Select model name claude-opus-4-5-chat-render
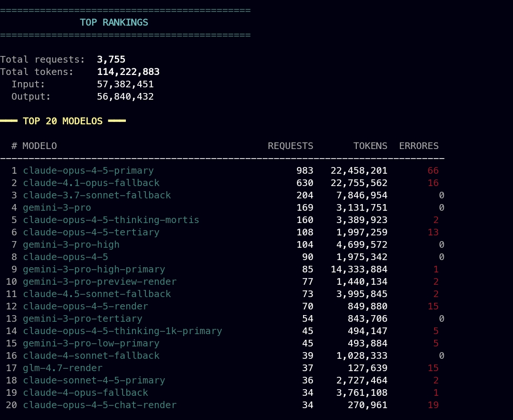 pyautogui.click(x=100, y=405)
